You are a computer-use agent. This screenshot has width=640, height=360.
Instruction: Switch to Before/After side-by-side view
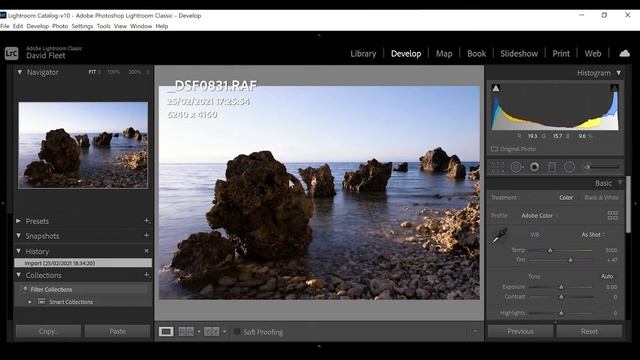[186, 331]
